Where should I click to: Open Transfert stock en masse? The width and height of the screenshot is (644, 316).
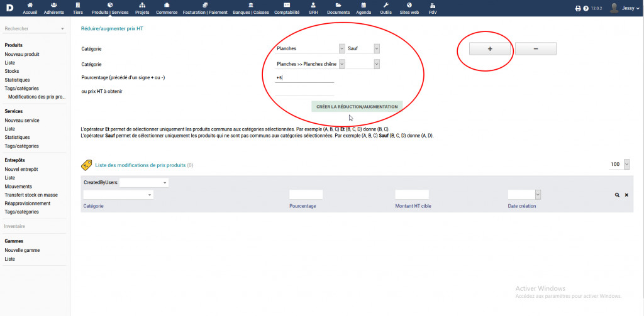tap(31, 195)
